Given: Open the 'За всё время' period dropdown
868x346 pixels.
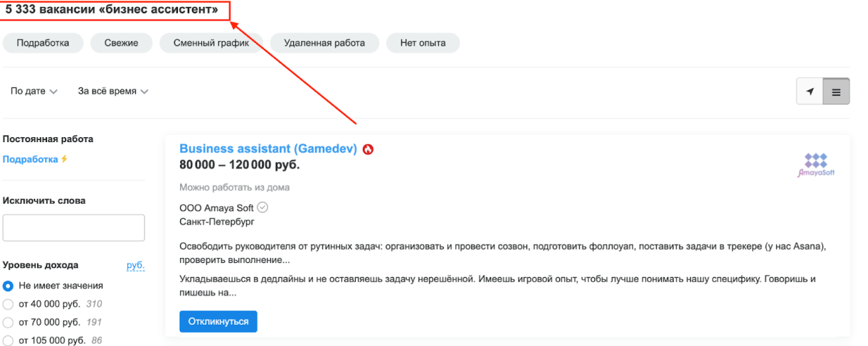Looking at the screenshot, I should (x=113, y=92).
